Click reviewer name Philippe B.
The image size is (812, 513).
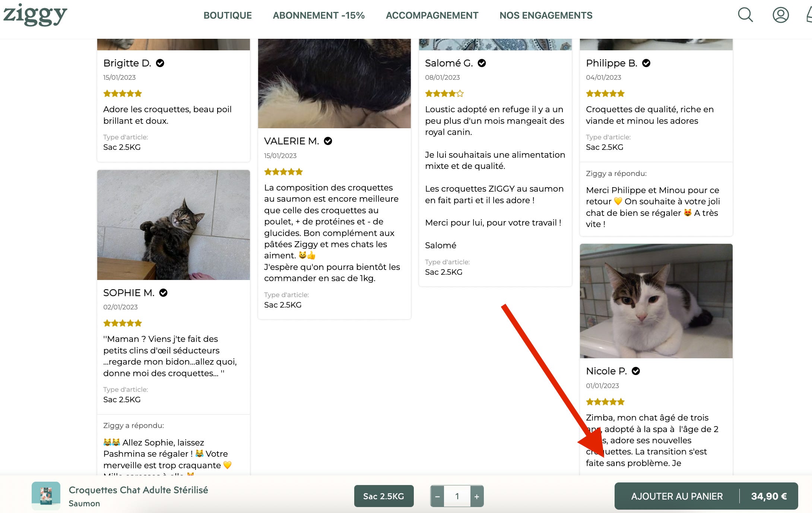point(612,63)
